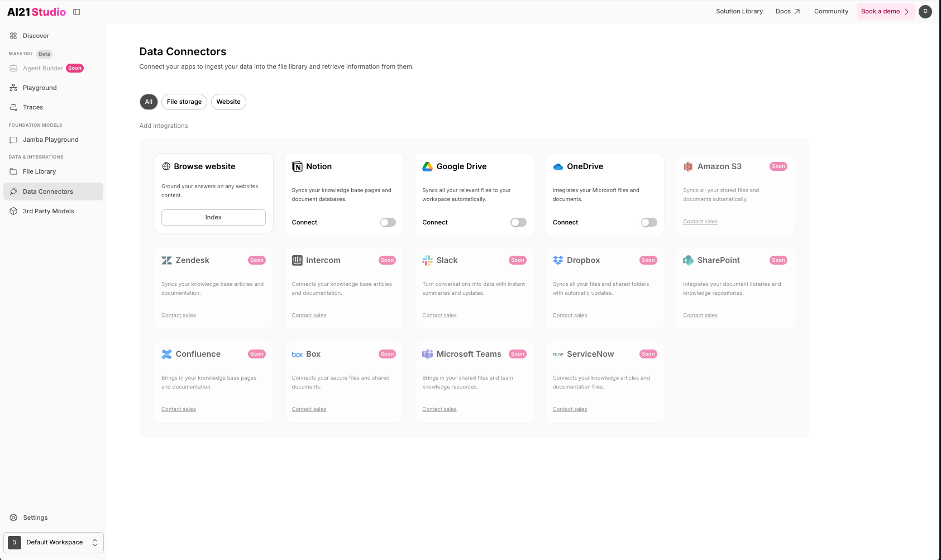941x560 pixels.
Task: Collapse the sidebar panel icon
Action: point(77,12)
